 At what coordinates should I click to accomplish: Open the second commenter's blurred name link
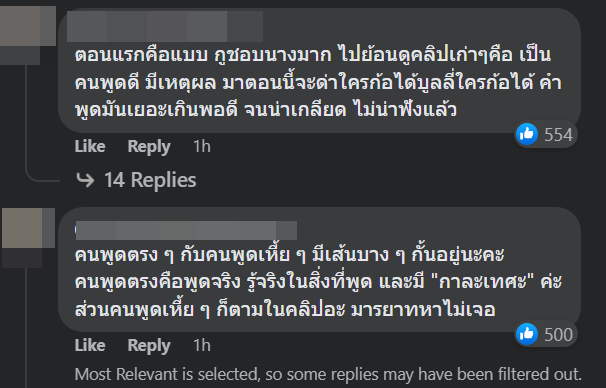186,230
